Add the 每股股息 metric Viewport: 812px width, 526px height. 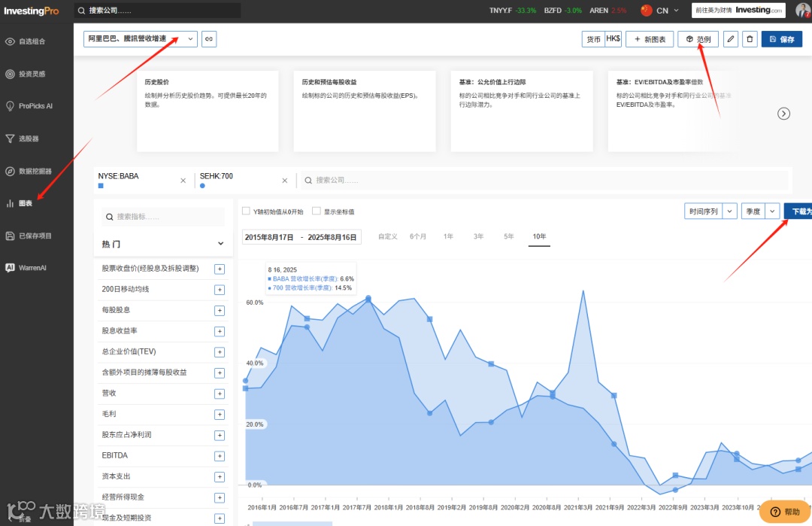pos(220,311)
